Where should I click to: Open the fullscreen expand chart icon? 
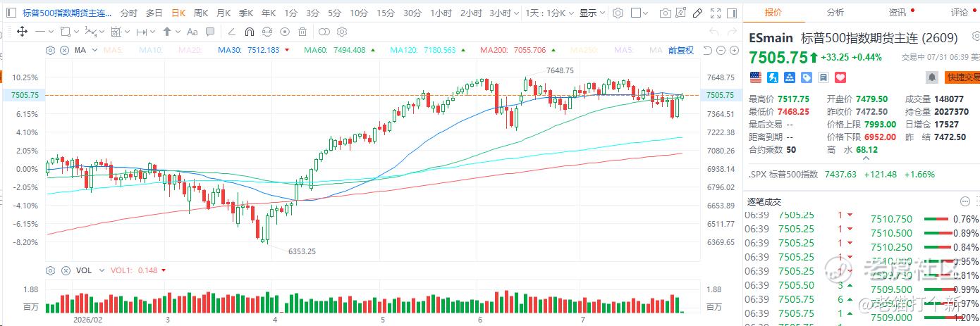(x=715, y=13)
